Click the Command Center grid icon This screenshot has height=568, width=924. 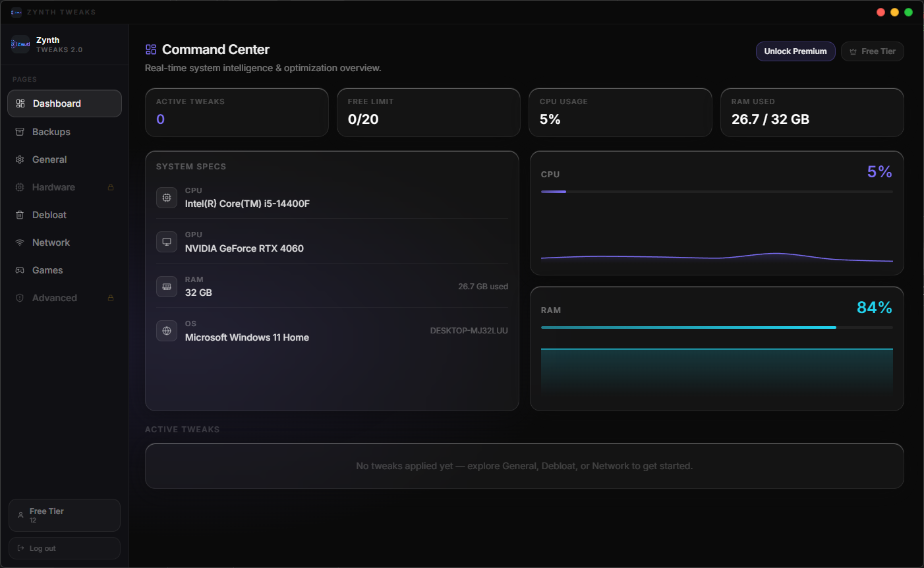(x=151, y=49)
